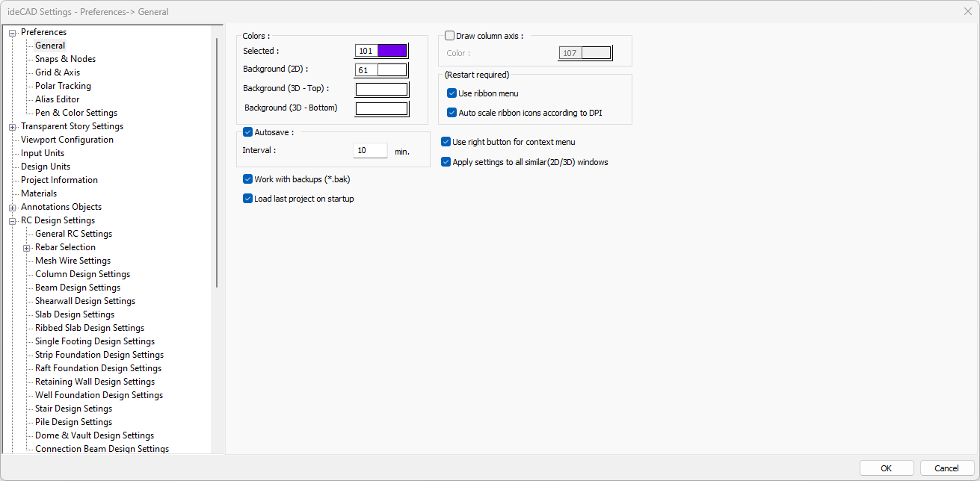The image size is (980, 481).
Task: Expand the Transparent Story Settings node
Action: point(12,126)
